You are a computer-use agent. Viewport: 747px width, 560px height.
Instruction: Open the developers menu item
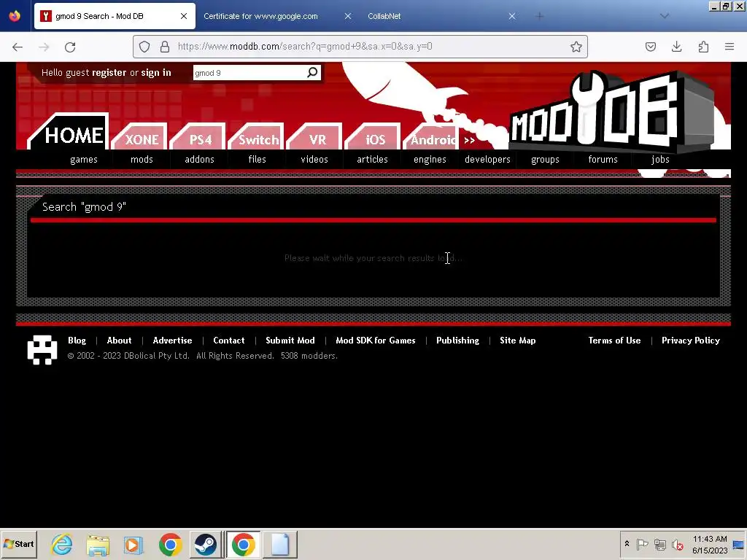tap(487, 160)
